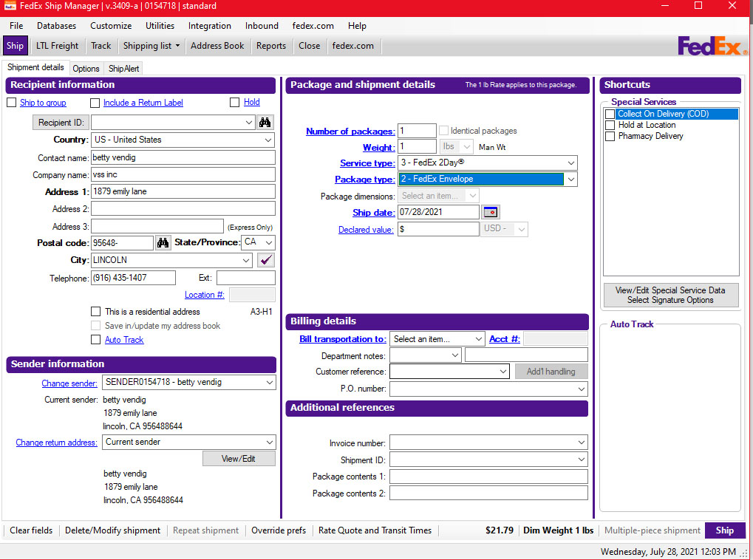Click the Acct # link
The image size is (753, 560).
[x=504, y=339]
